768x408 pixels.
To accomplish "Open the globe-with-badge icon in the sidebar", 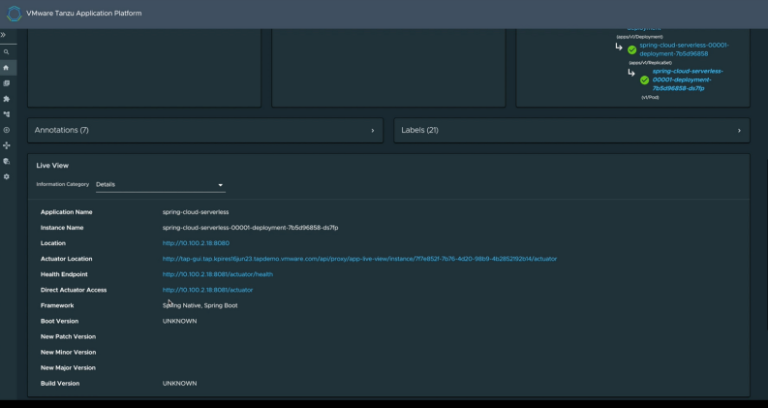I will point(6,161).
